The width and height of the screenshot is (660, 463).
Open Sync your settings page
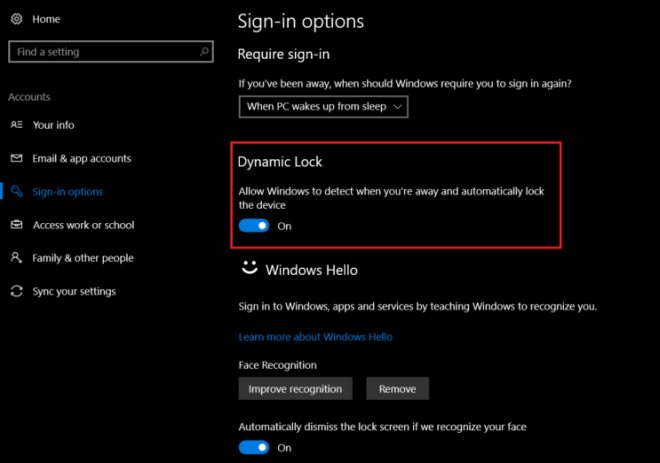(x=74, y=292)
